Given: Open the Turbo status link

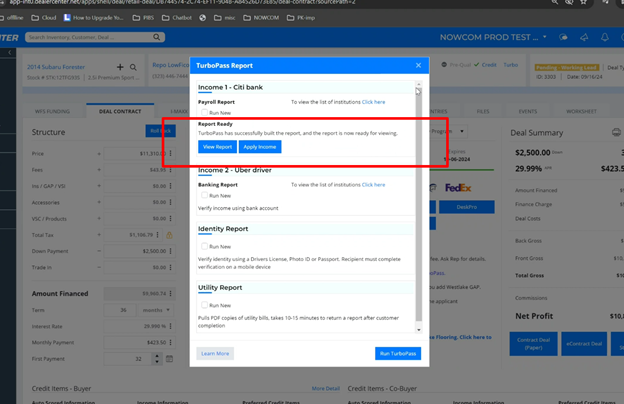Looking at the screenshot, I should (x=511, y=64).
